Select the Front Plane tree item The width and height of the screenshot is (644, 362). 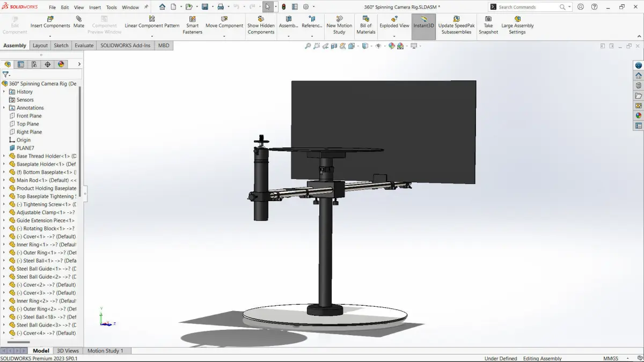tap(29, 116)
